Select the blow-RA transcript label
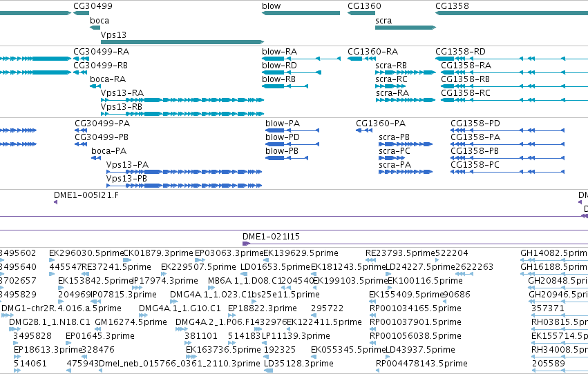 (279, 52)
